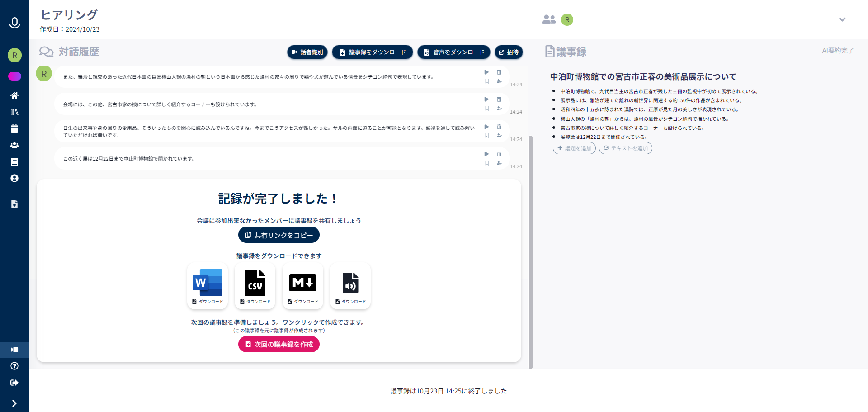Viewport: 868px width, 412px height.
Task: Open the library books icon in sidebar
Action: pyautogui.click(x=14, y=112)
